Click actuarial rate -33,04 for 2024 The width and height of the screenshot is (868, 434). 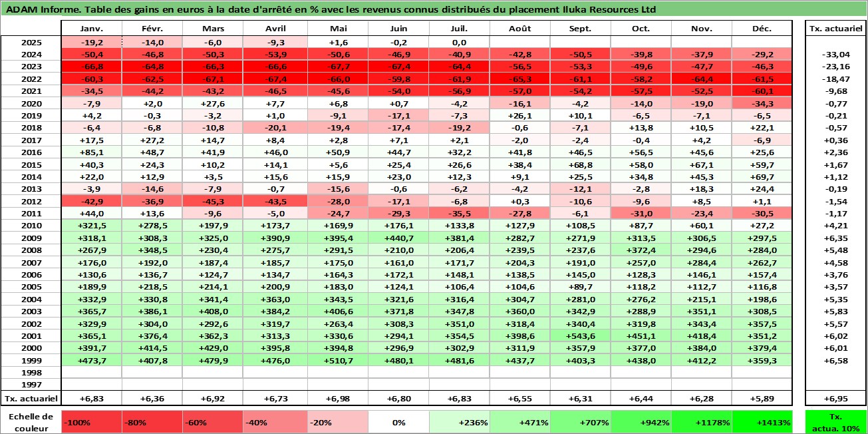[836, 54]
